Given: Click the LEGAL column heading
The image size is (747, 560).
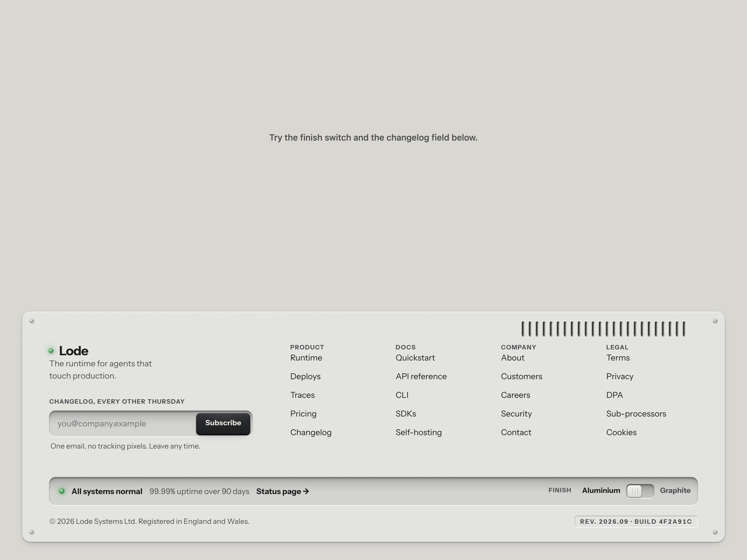Looking at the screenshot, I should point(617,347).
